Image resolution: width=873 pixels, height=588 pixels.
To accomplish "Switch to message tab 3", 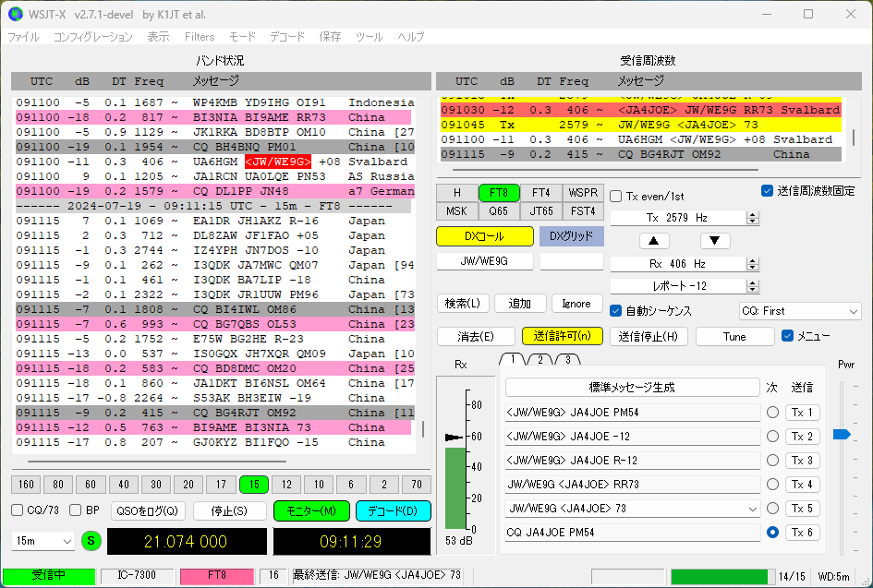I will click(x=568, y=359).
